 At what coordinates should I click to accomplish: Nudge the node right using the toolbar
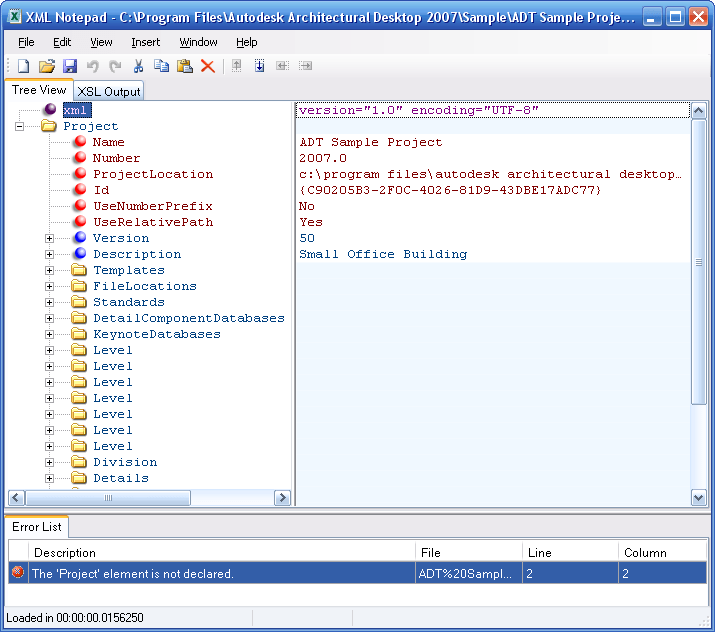pyautogui.click(x=305, y=66)
